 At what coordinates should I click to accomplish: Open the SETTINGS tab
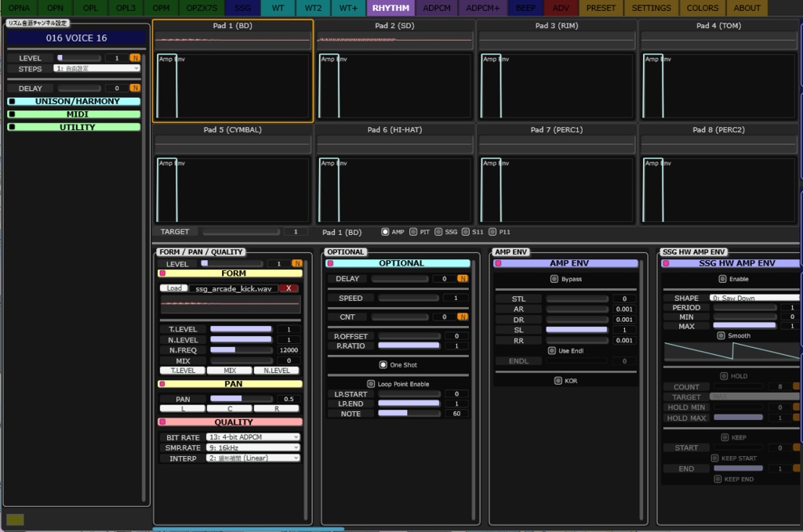[x=651, y=8]
